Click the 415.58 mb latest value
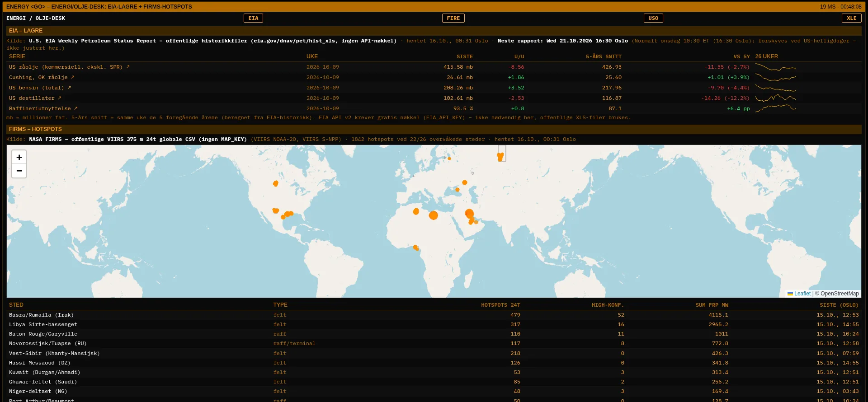Viewport: 868px width, 402px height. pos(458,67)
